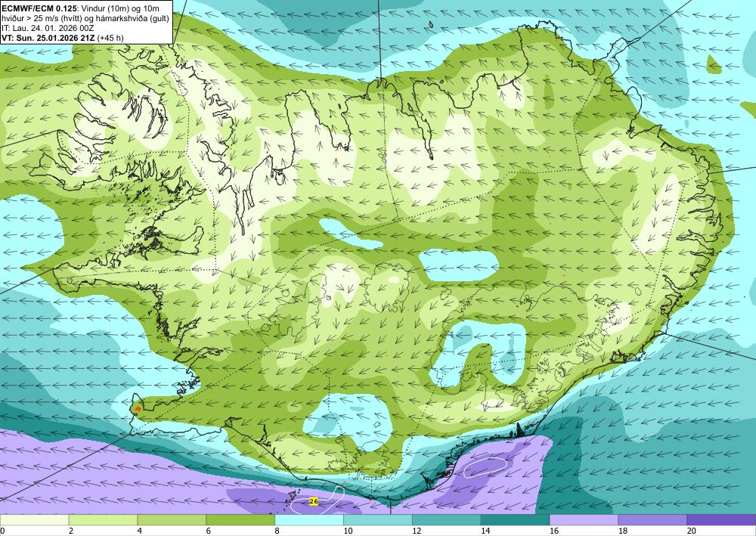Image resolution: width=756 pixels, height=536 pixels.
Task: Select the above 20 m/s dark purple swatch
Action: pos(721,520)
